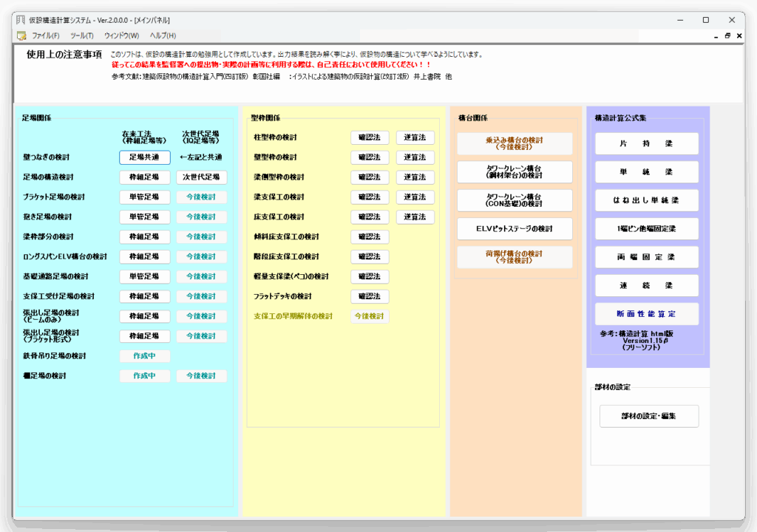Click 確認法 for フラットデッキの検討
This screenshot has width=757, height=532.
[x=370, y=296]
